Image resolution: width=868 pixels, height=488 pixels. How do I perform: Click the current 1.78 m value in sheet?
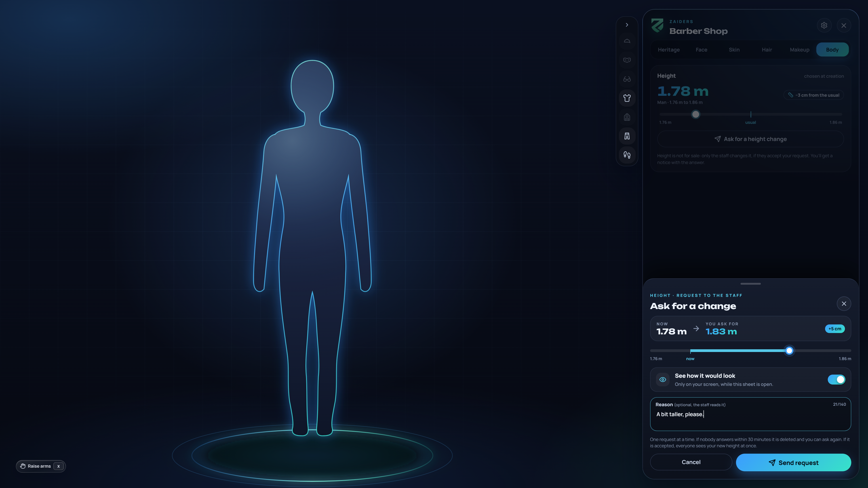point(671,331)
